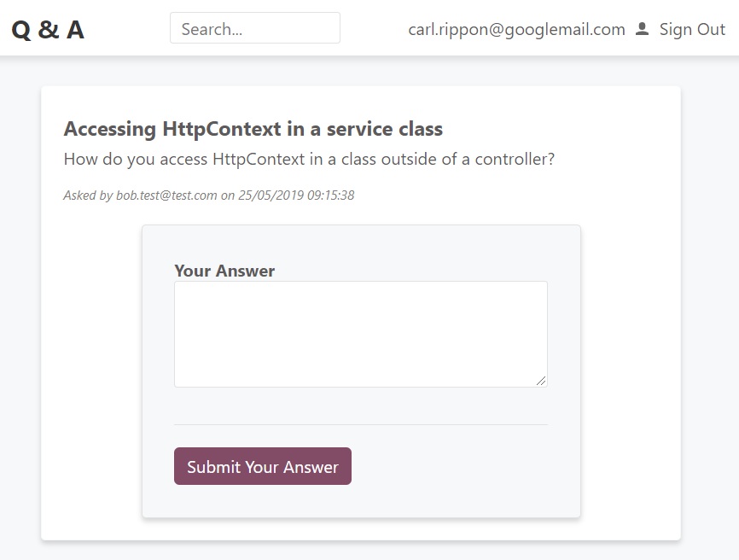Screen dimensions: 739x560
Task: Click the Q & A logo
Action: [48, 29]
